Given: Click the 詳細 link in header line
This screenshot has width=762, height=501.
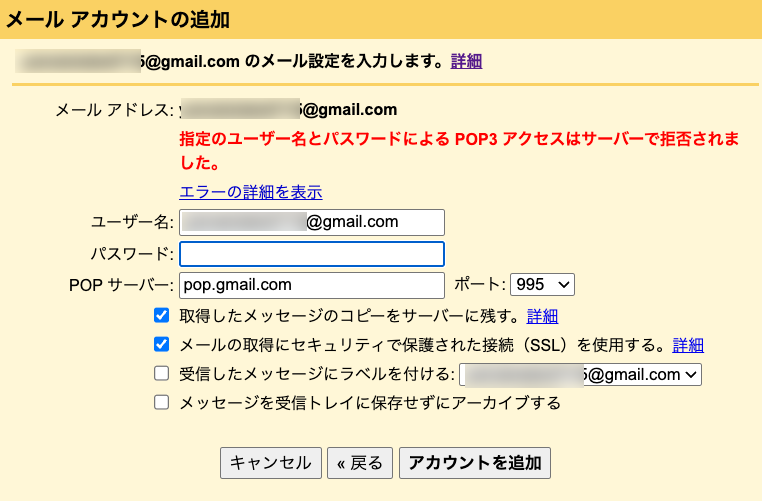Looking at the screenshot, I should [x=466, y=61].
